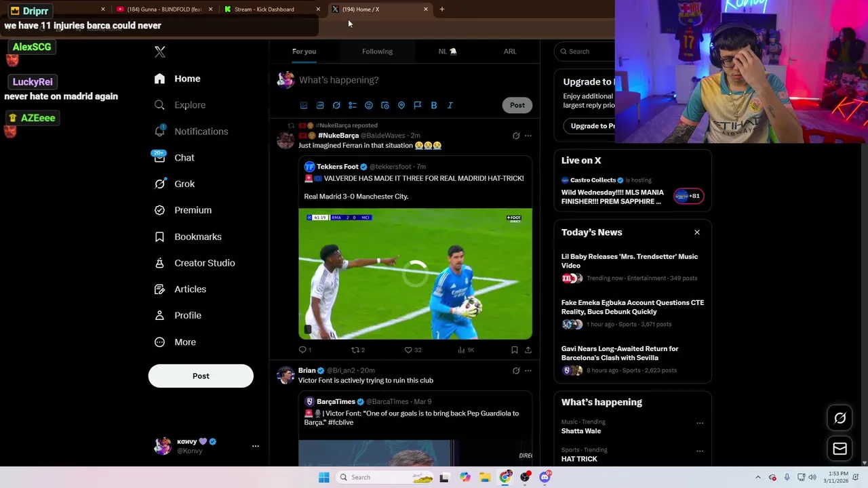This screenshot has height=488, width=868.
Task: Open emoji picker in composer
Action: pos(369,105)
